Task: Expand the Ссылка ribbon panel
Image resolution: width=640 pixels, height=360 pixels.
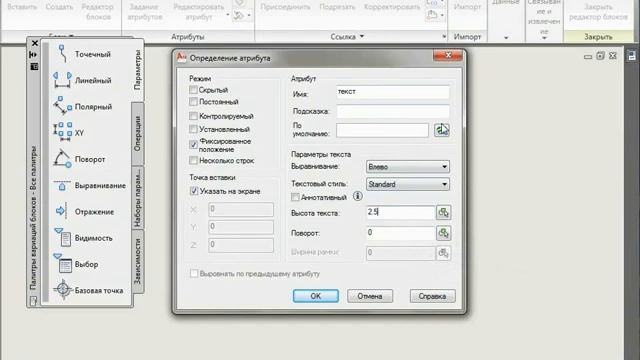Action: point(347,37)
